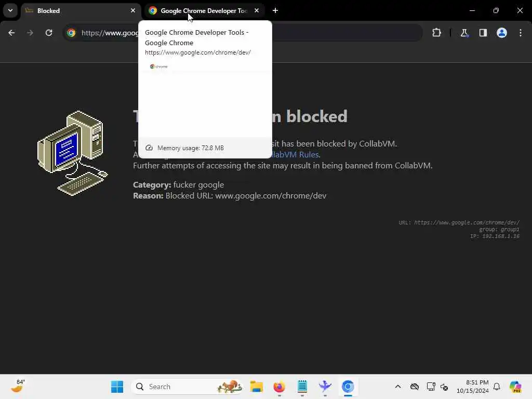Click the Memory usage 72.8 MB entry
Screen dimensions: 532x399
[205, 148]
